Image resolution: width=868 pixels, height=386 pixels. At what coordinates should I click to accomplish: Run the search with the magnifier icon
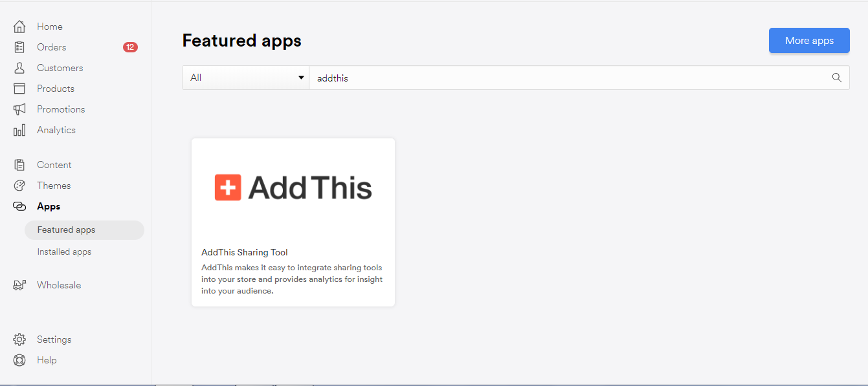point(836,77)
